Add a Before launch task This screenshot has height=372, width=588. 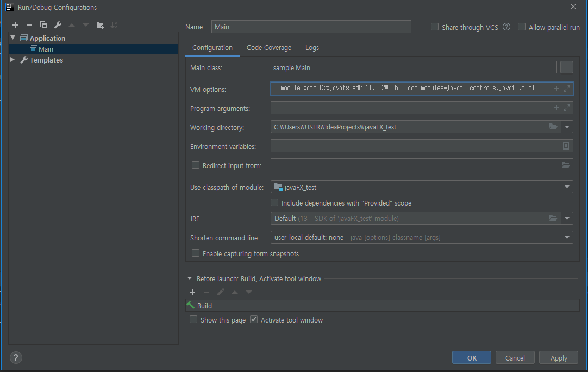coord(192,292)
